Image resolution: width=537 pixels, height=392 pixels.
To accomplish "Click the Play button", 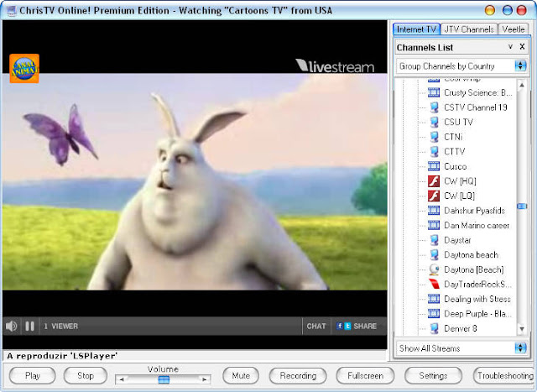I will [33, 375].
